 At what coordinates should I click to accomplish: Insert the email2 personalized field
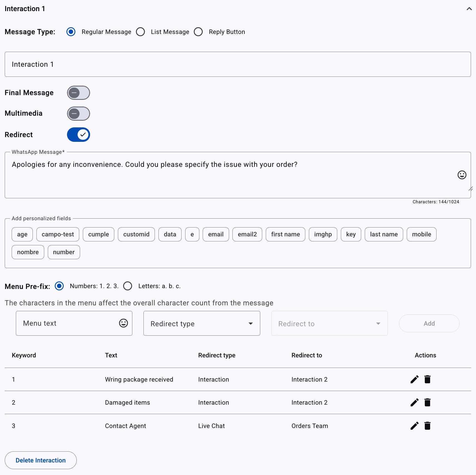click(x=247, y=234)
